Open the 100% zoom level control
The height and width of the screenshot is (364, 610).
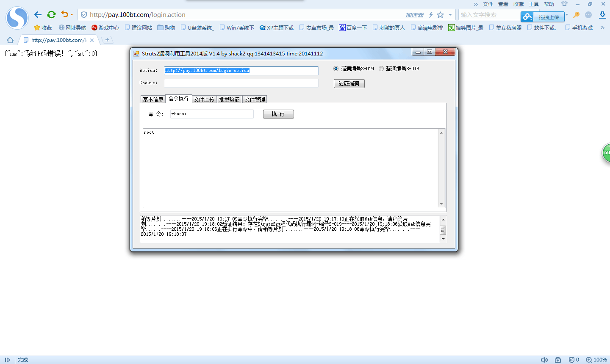[x=596, y=360]
